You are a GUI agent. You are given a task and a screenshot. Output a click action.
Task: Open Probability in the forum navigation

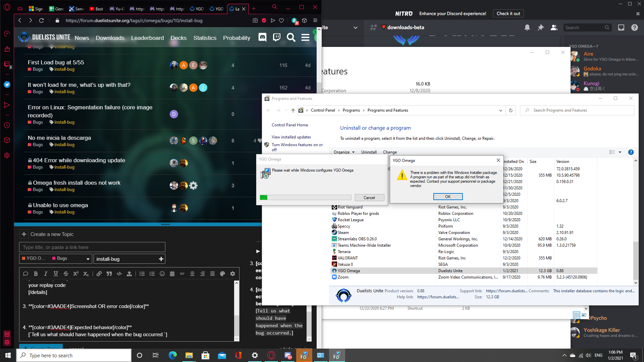pyautogui.click(x=236, y=38)
